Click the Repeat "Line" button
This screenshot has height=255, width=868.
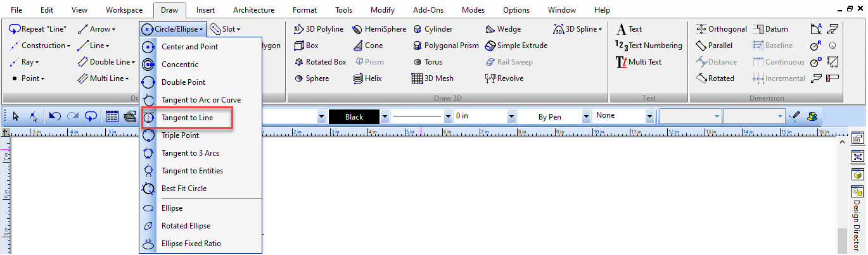pos(39,29)
